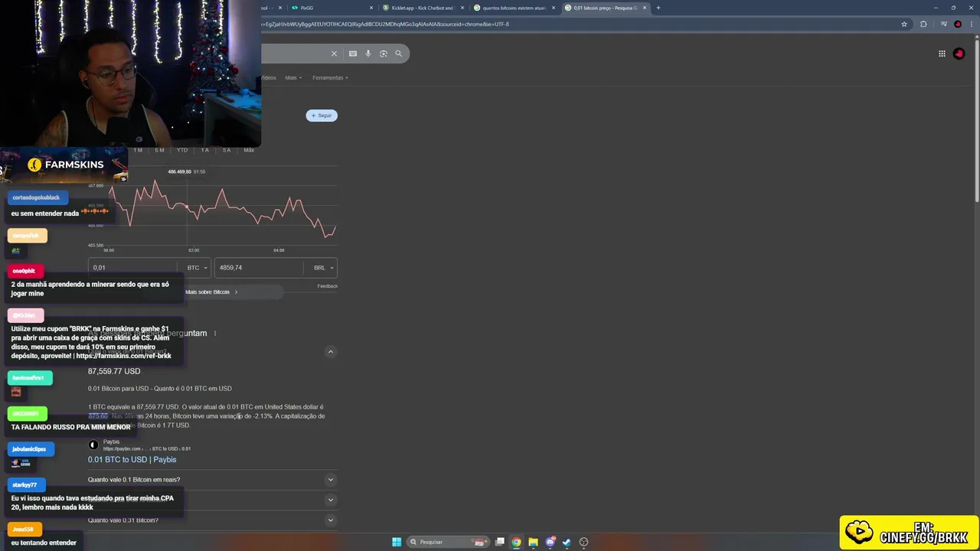Open the on-screen keyboard input tool
Viewport: 980px width, 551px height.
[353, 54]
